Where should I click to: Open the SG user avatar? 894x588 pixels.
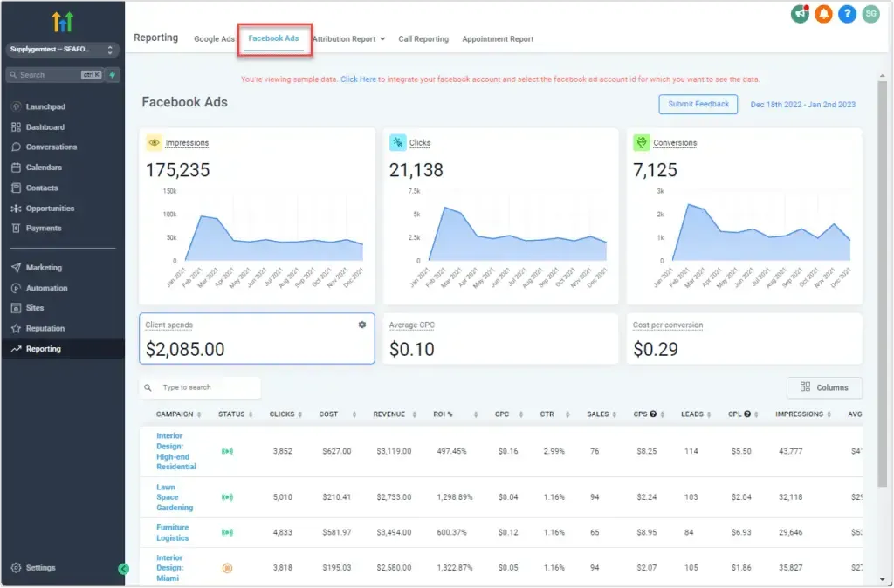coord(870,14)
